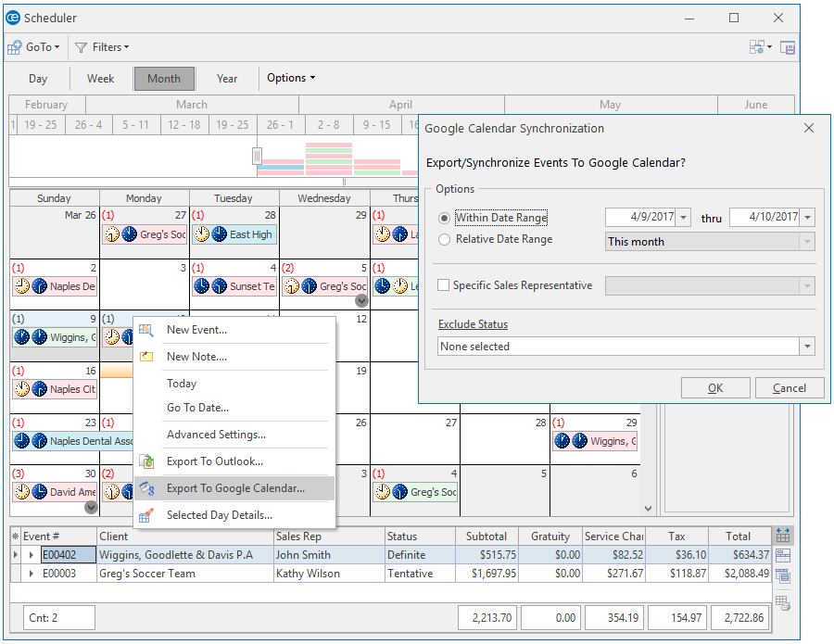Open Wiggins event on Sunday 9
The image size is (834, 644).
click(55, 337)
